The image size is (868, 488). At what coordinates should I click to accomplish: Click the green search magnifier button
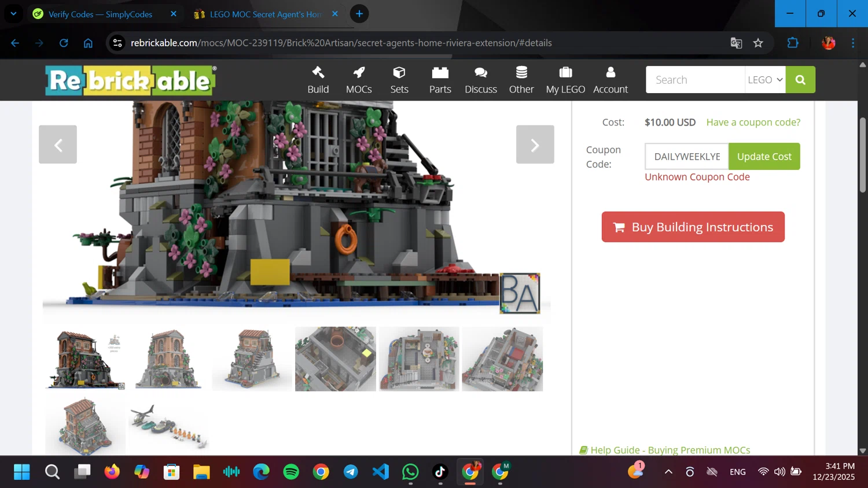coord(800,80)
